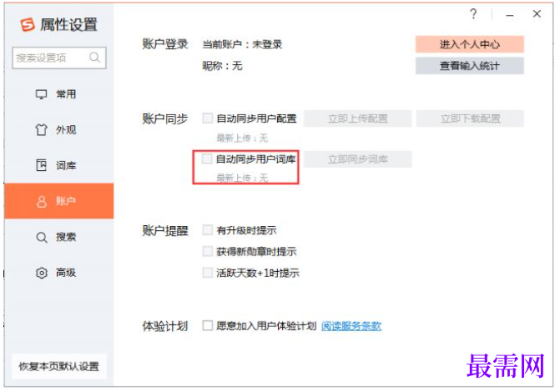
Task: Click the Sogou logo icon
Action: coord(28,25)
